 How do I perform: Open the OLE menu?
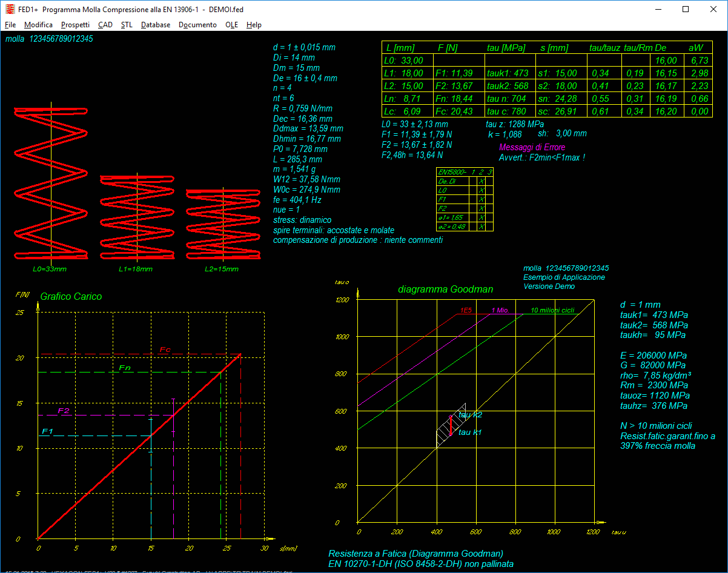(231, 25)
